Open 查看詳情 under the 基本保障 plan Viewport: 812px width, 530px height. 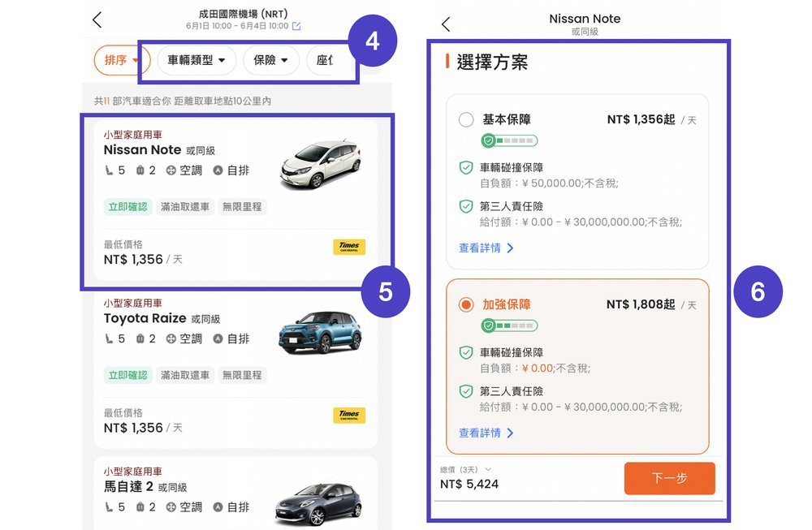[x=479, y=248]
